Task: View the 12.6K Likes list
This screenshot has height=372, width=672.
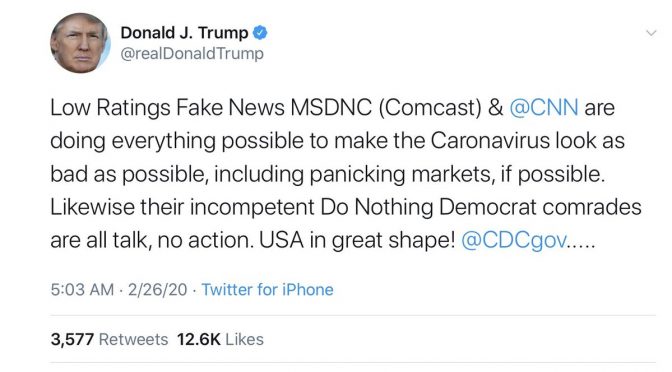Action: [x=220, y=339]
